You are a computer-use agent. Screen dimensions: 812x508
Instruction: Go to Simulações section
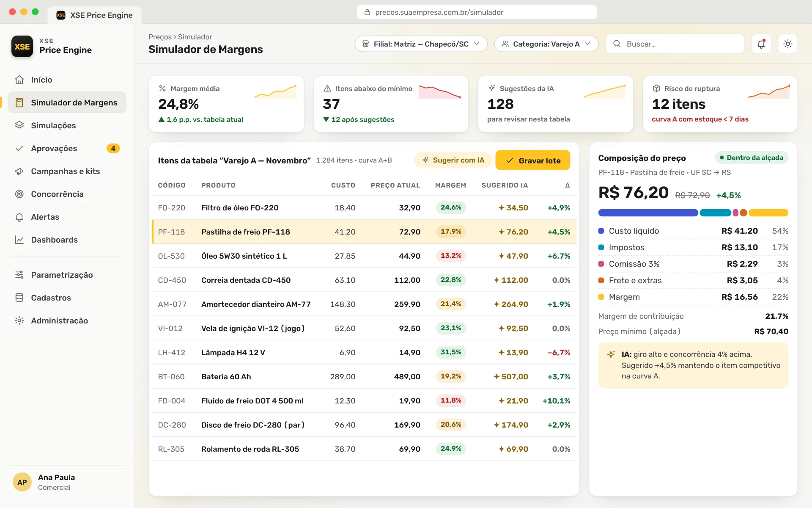click(67, 125)
